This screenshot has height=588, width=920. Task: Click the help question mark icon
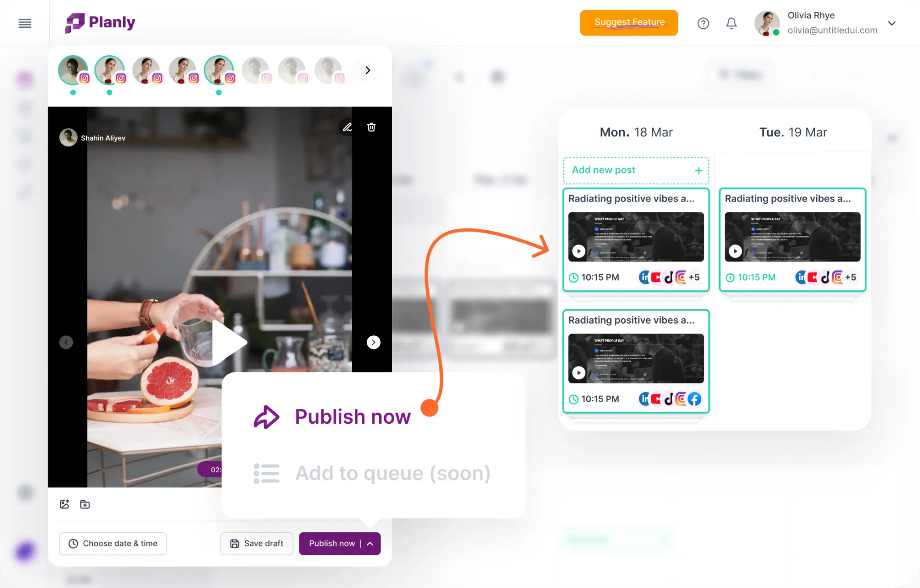pyautogui.click(x=703, y=23)
